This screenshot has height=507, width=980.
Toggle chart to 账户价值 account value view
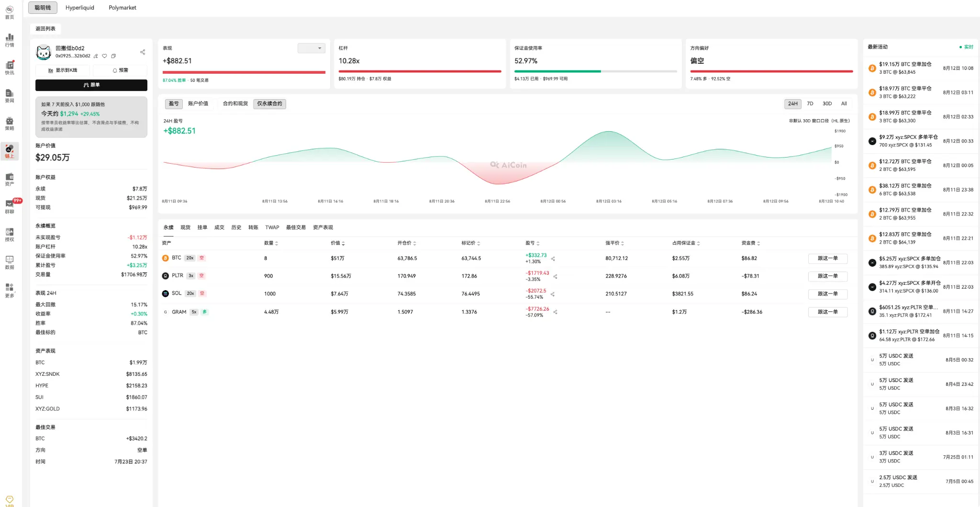tap(198, 104)
